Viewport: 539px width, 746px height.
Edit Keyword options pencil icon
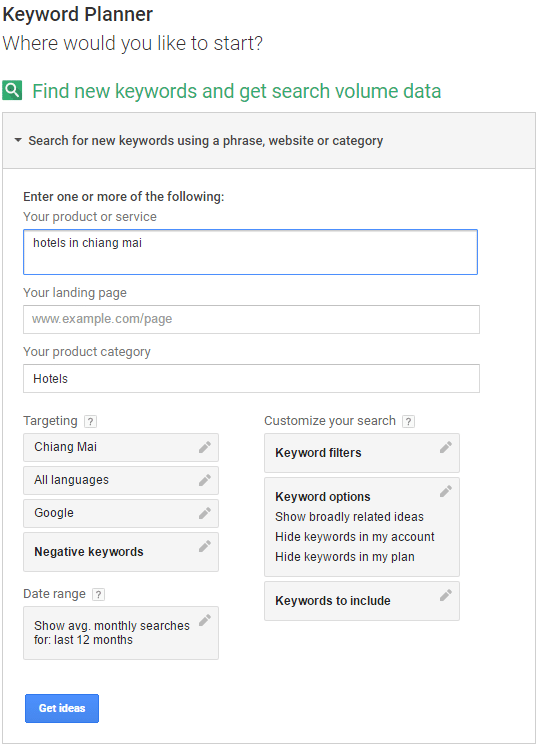click(446, 491)
